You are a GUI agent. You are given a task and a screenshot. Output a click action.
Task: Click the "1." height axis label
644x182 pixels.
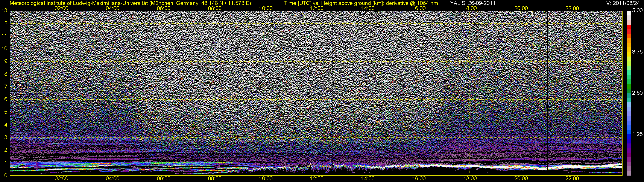point(6,163)
